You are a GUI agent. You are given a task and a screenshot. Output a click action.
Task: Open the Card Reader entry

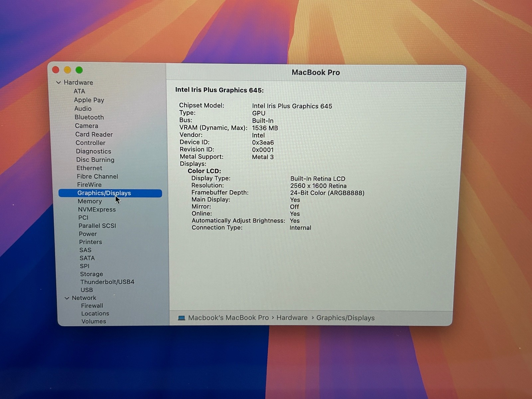coord(94,134)
